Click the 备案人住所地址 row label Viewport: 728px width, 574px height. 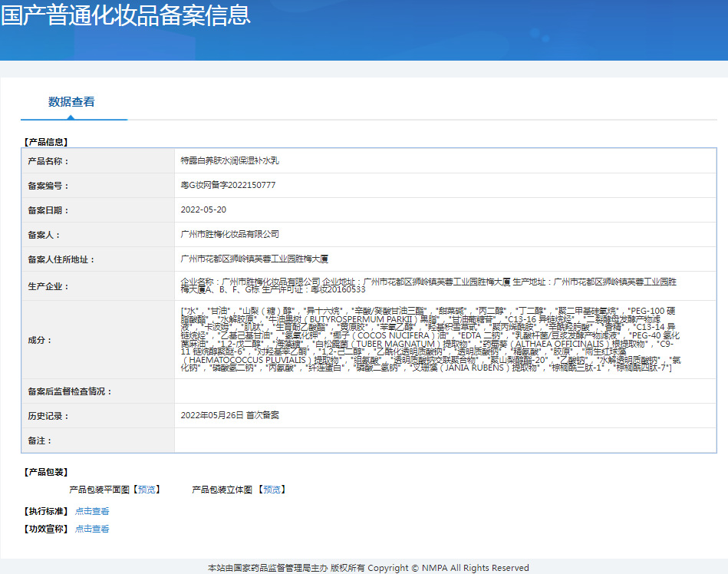pyautogui.click(x=61, y=259)
